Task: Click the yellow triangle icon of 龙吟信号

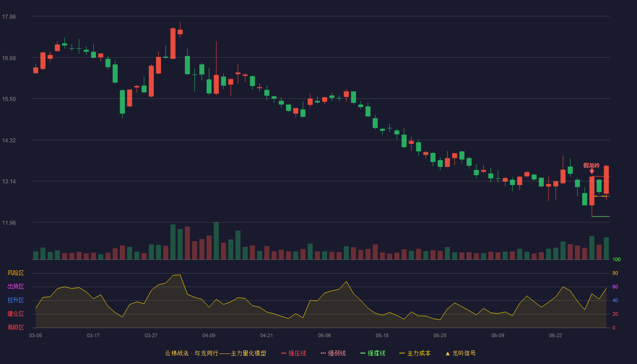Action: (448, 353)
